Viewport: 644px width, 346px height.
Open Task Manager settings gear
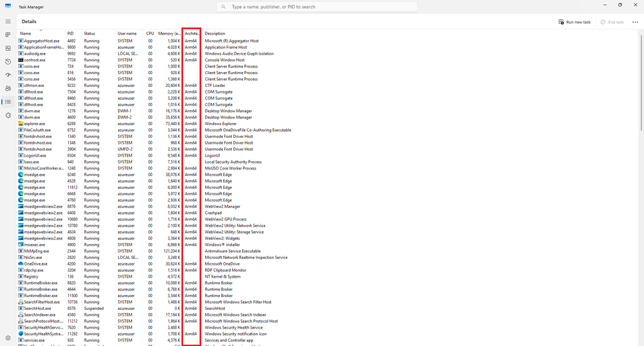click(8, 338)
